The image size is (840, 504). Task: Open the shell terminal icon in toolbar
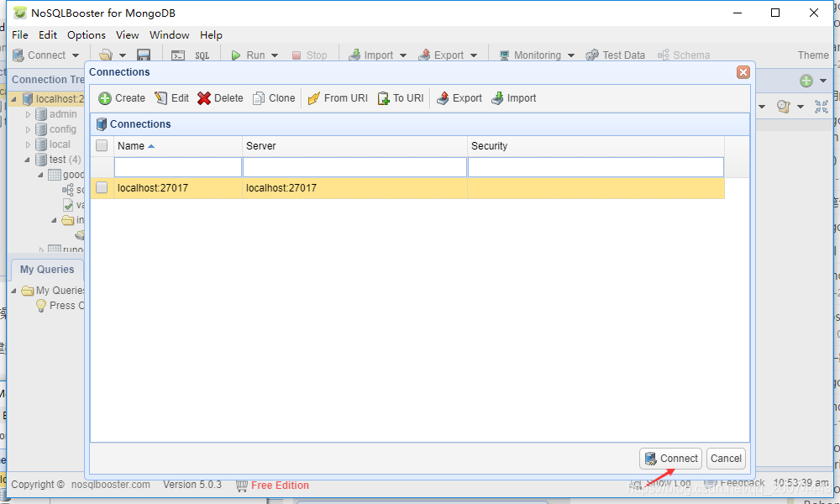(178, 55)
